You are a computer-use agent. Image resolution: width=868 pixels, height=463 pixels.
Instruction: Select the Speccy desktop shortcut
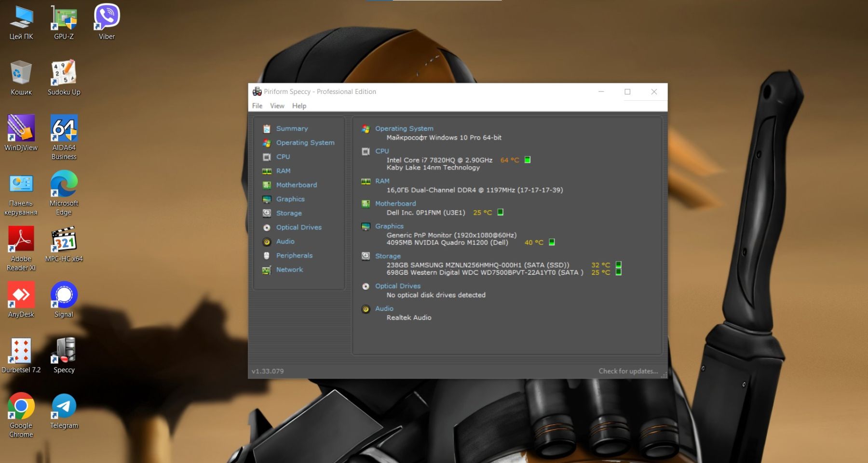(x=64, y=356)
